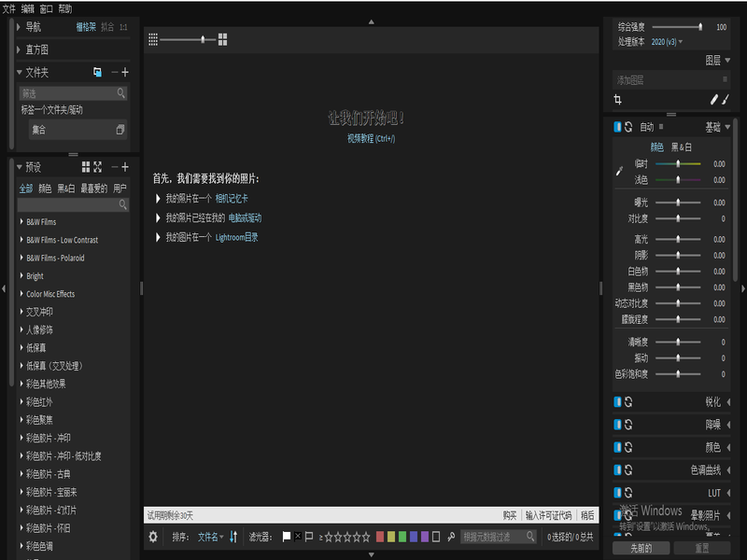Click the 曝光 slider

point(678,203)
